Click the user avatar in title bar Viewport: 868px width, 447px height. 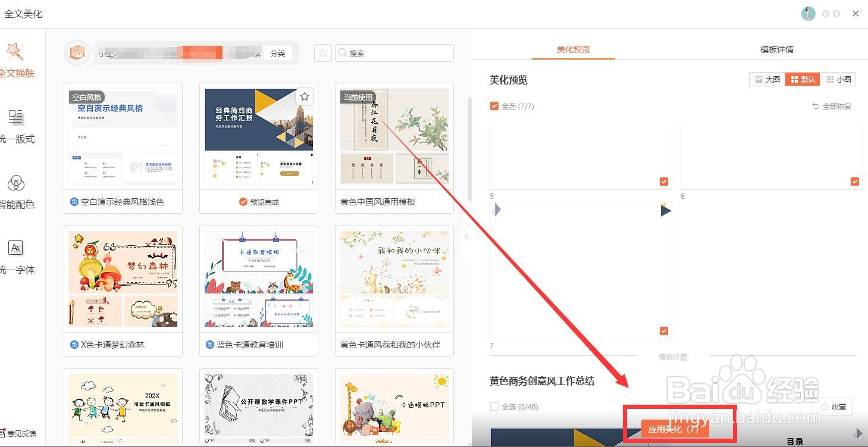pyautogui.click(x=808, y=14)
